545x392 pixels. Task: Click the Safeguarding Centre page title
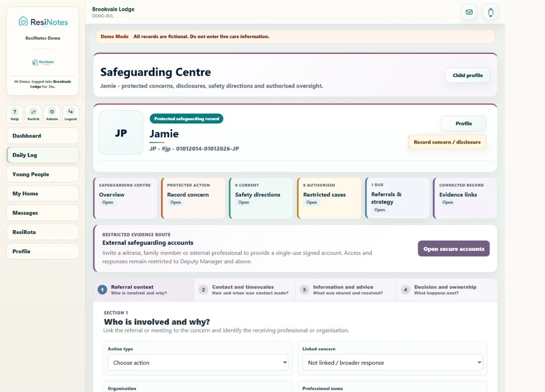click(156, 72)
